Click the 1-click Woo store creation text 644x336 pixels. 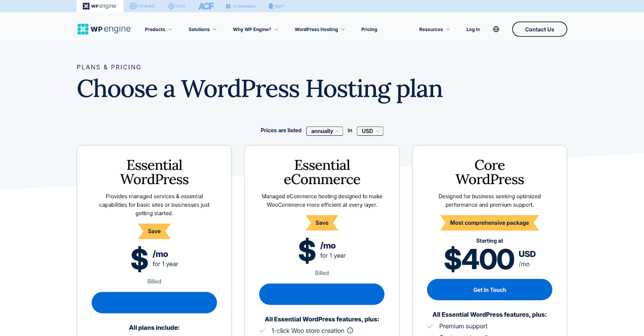tap(308, 331)
